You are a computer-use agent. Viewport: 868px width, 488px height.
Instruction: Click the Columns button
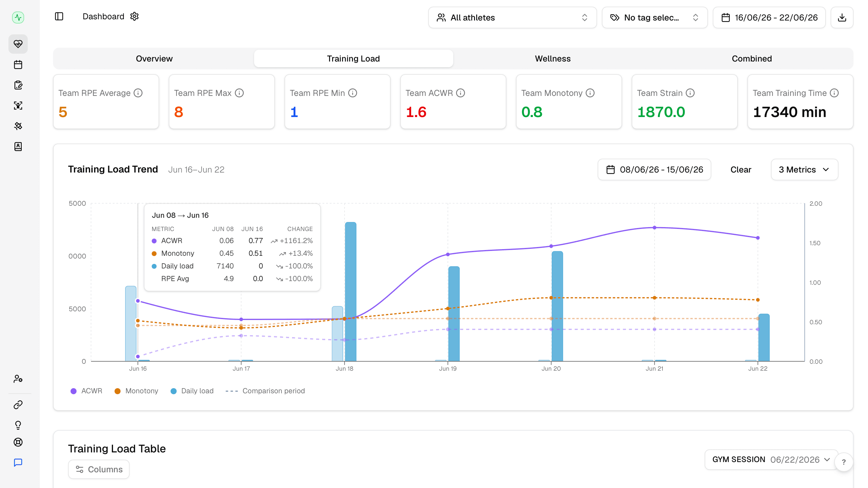point(99,470)
